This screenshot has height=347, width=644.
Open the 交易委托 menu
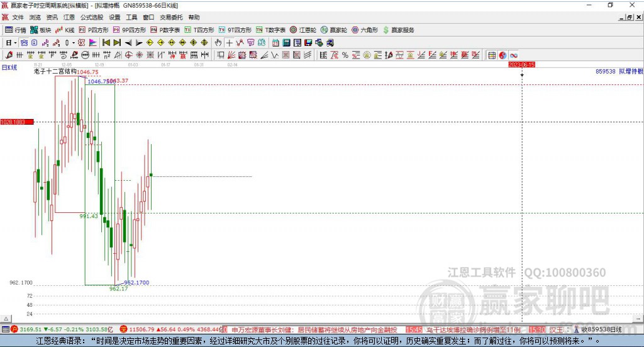[171, 17]
